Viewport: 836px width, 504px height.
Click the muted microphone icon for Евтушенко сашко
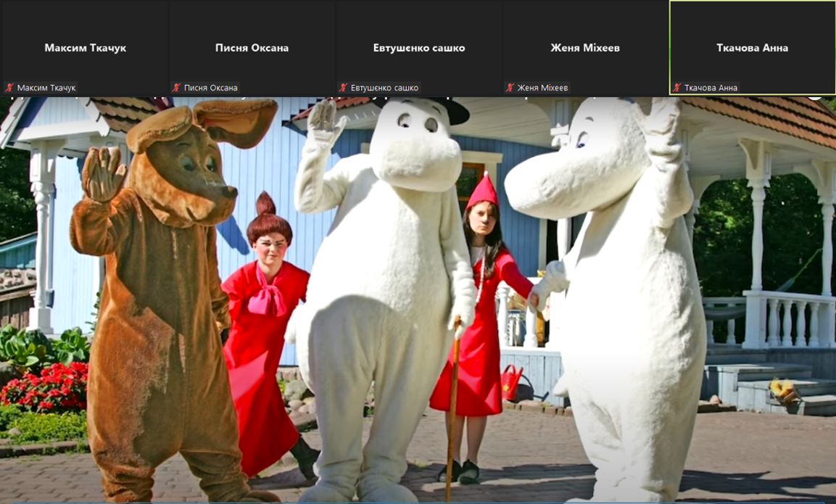click(344, 88)
